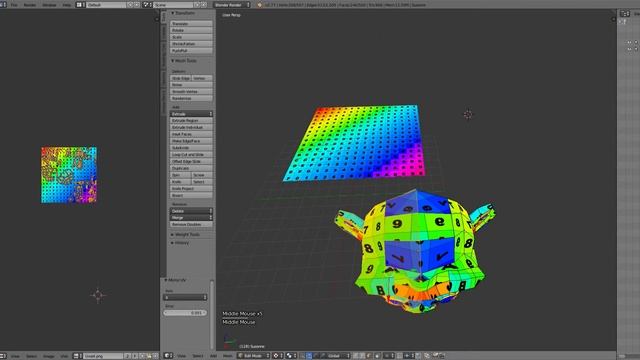Click the Extrude Individual button
640x360 pixels.
click(191, 127)
